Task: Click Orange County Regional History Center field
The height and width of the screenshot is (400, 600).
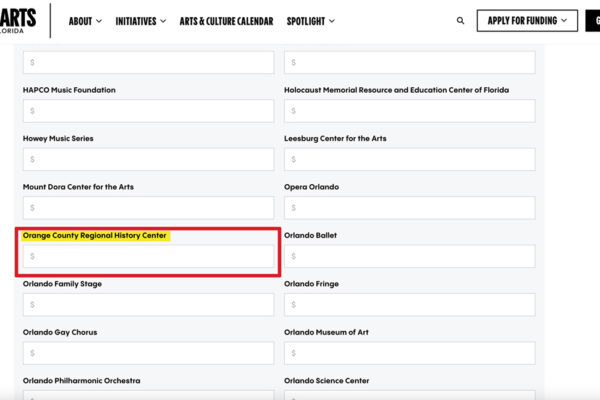Action: pos(148,257)
